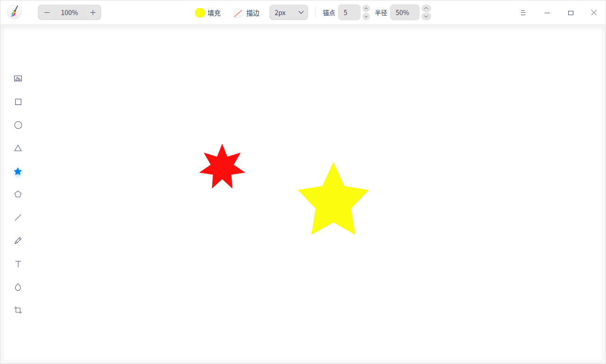606x364 pixels.
Task: Select the text tool
Action: (x=18, y=264)
